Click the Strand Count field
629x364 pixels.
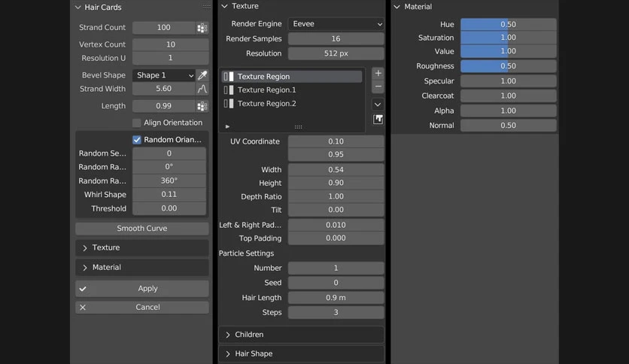pyautogui.click(x=164, y=28)
